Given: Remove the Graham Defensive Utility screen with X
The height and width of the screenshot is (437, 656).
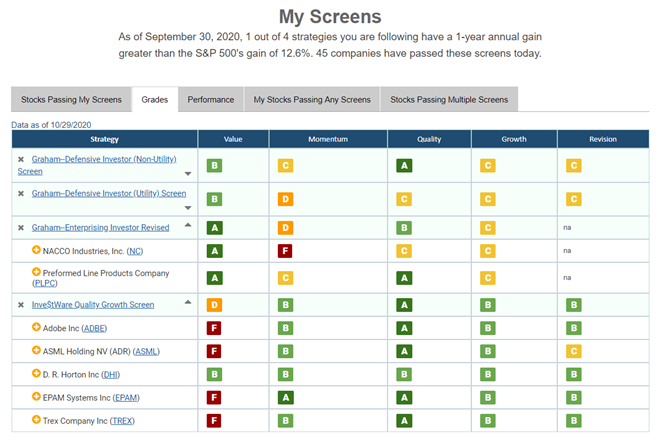Looking at the screenshot, I should 20,194.
